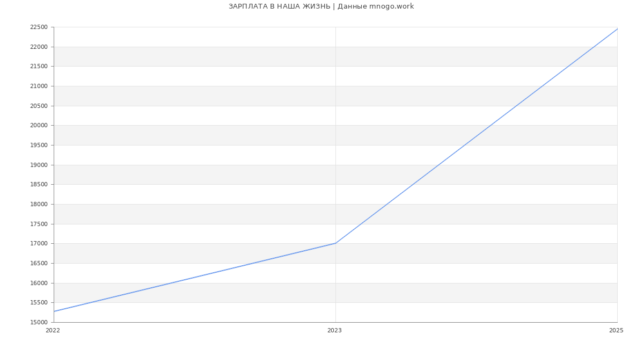Screen dimensions: 644x349
Task: Select the 2025 x-axis label
Action: (x=616, y=330)
